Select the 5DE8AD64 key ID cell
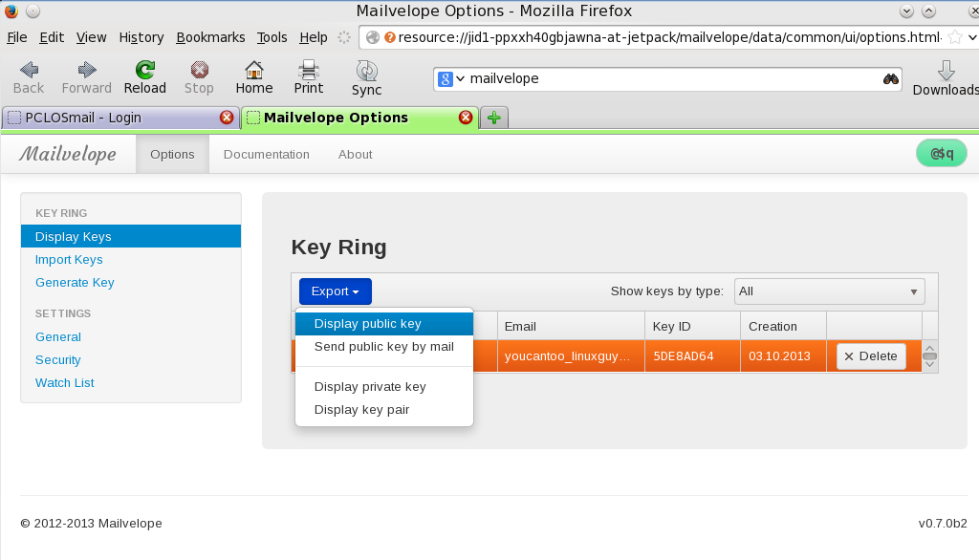 [692, 356]
